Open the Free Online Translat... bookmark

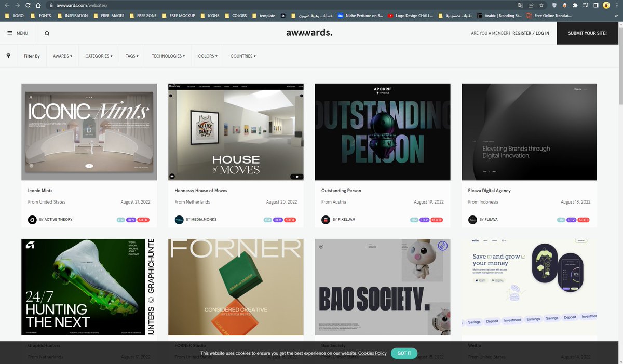point(549,16)
